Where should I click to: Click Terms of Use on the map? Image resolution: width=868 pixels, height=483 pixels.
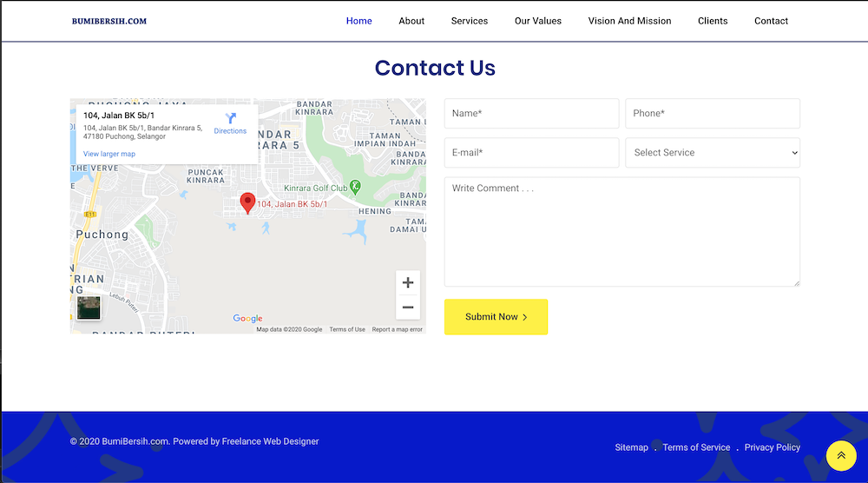tap(347, 329)
